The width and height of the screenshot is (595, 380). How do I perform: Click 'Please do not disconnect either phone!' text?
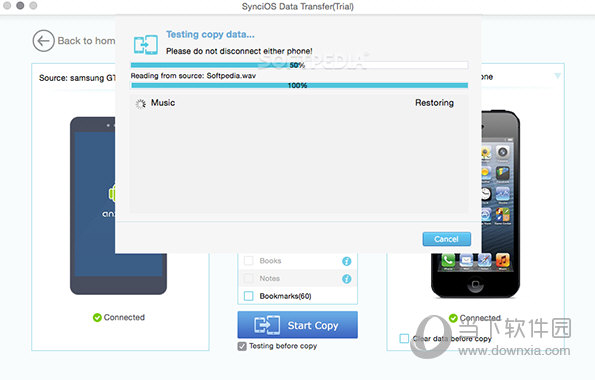(x=239, y=51)
